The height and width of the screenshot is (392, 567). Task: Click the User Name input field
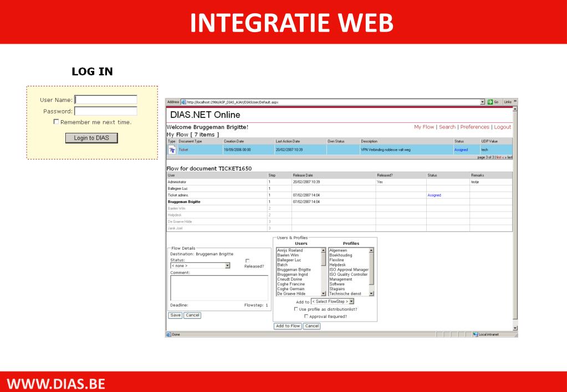pyautogui.click(x=106, y=100)
